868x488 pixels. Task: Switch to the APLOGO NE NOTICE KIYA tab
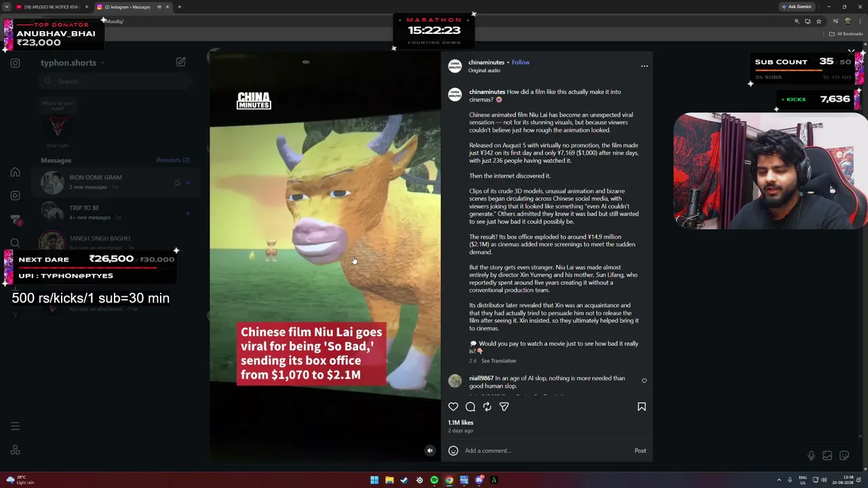[x=52, y=7]
